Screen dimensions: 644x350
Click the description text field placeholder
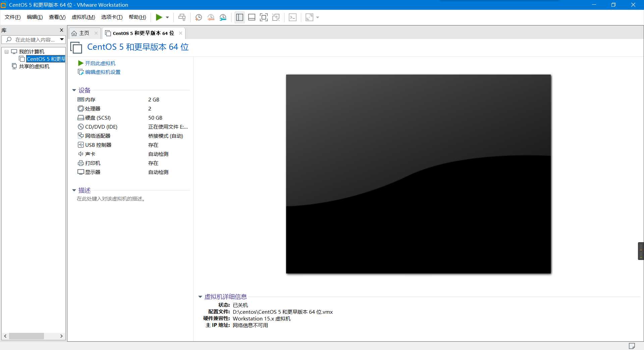point(111,199)
